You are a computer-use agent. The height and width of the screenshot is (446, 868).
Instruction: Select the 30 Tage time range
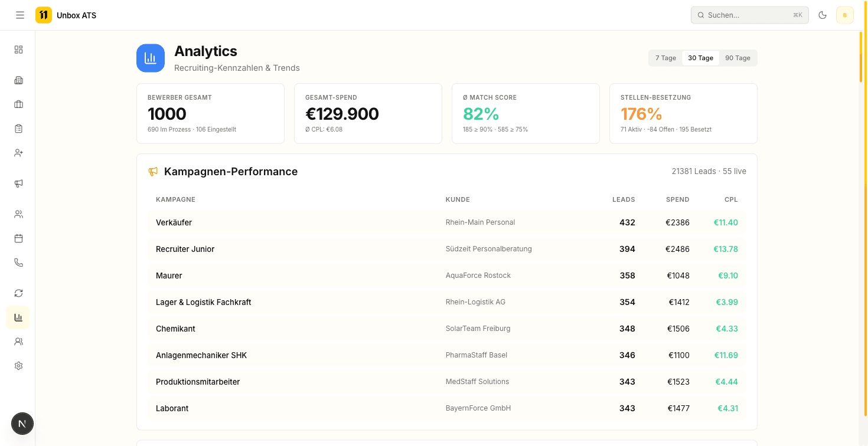pyautogui.click(x=700, y=58)
